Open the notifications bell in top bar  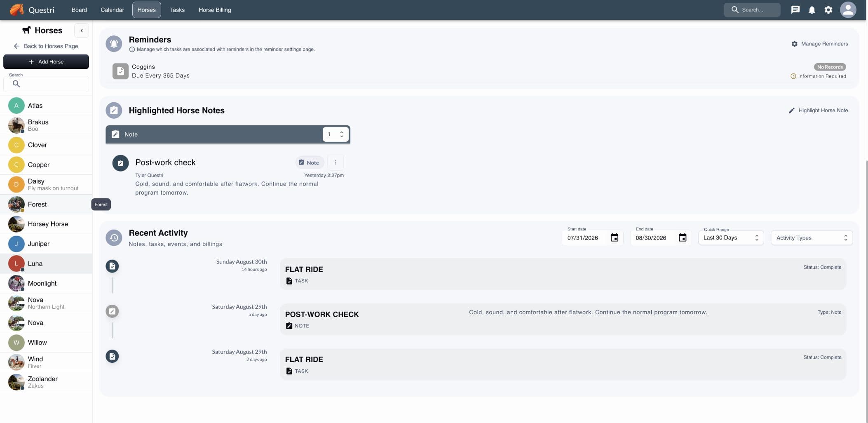[x=812, y=9]
